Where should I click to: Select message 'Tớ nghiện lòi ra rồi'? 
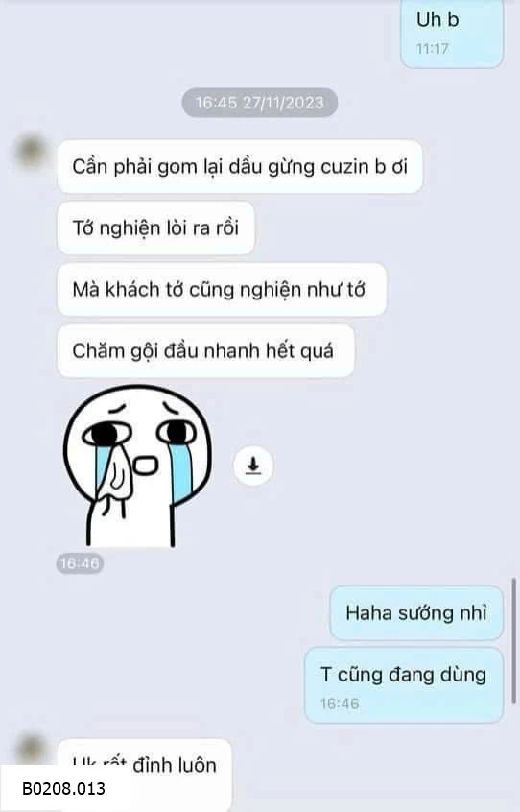tap(155, 227)
